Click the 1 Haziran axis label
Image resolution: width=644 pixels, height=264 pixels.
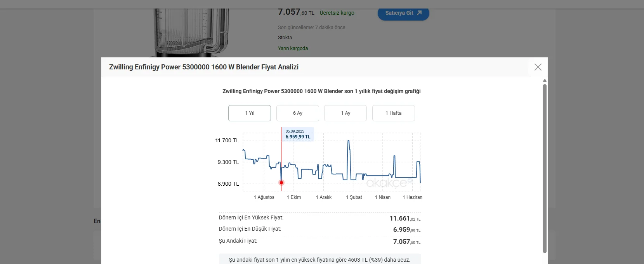click(412, 197)
